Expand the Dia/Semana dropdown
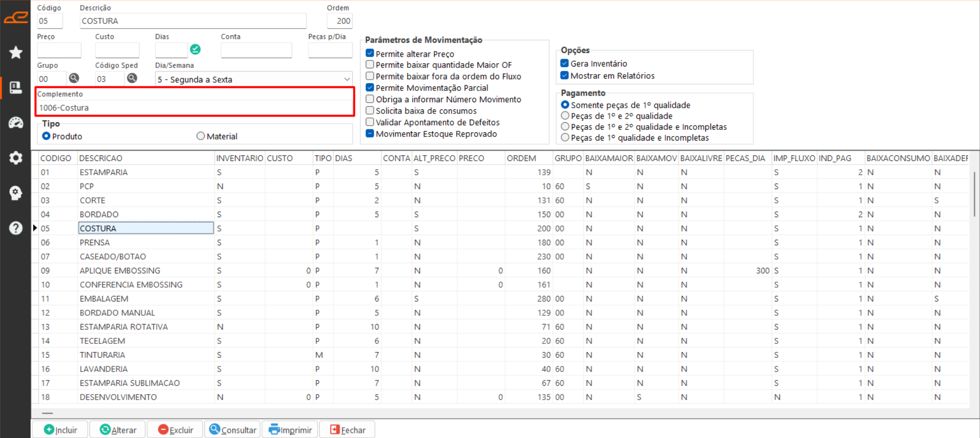The height and width of the screenshot is (438, 980). pos(347,79)
